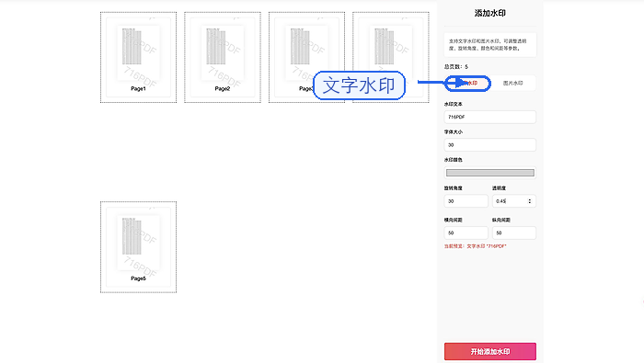Click the 纵向间距 label
Screen dimensions: 644x363
point(501,221)
